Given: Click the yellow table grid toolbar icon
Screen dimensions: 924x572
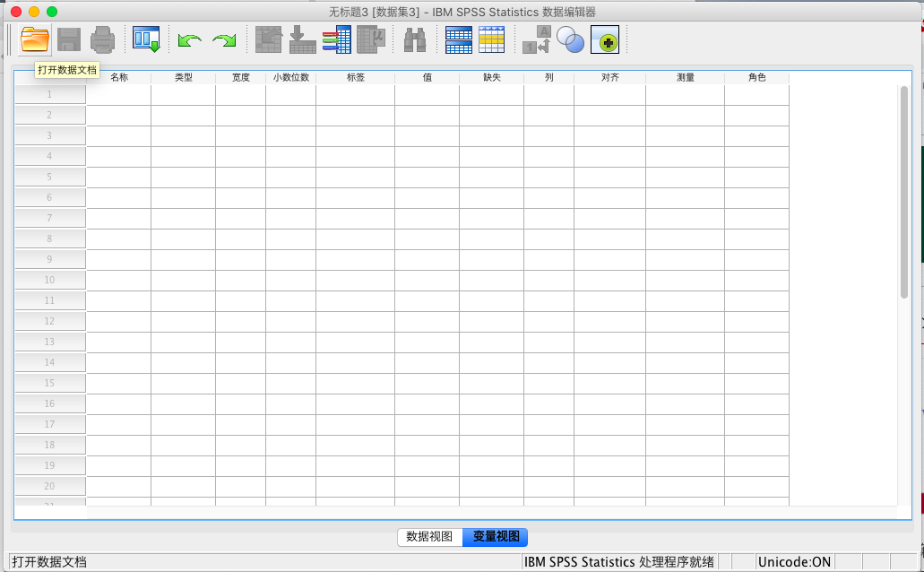Looking at the screenshot, I should (491, 39).
